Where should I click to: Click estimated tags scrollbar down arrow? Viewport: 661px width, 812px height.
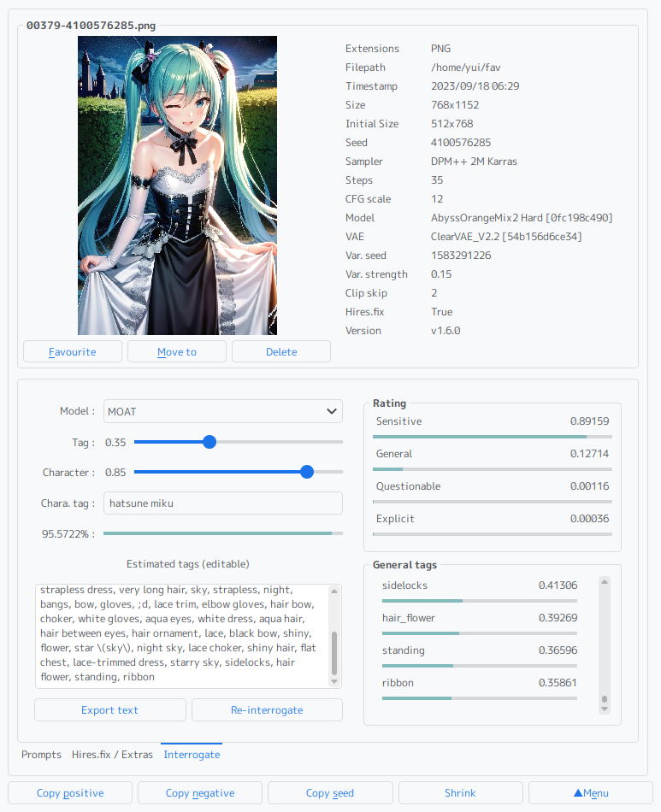(x=334, y=681)
